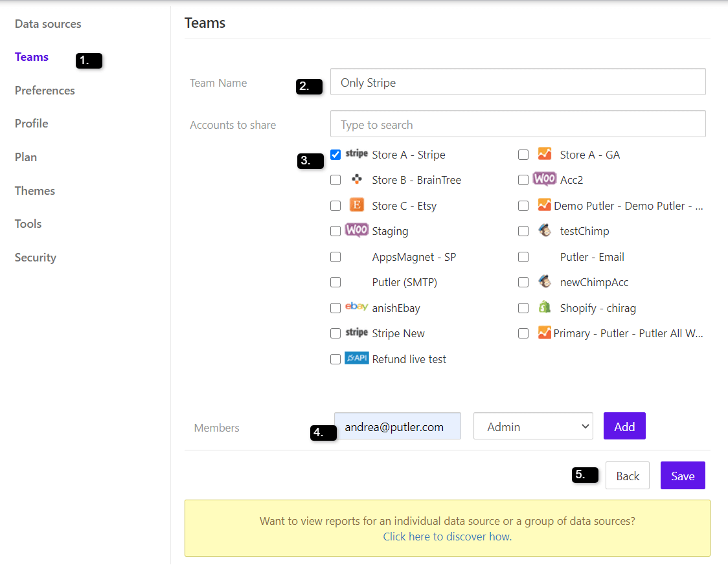Click the API icon beside Refund live test
Image resolution: width=728 pixels, height=565 pixels.
click(357, 358)
